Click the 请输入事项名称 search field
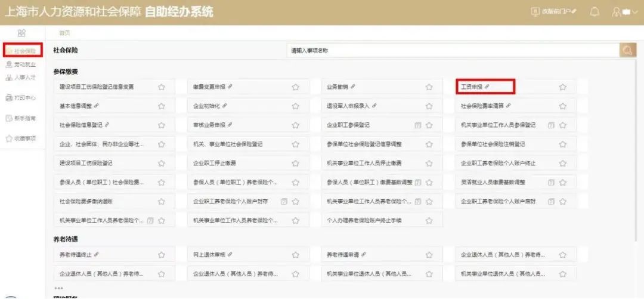Screen dimensions: 644x299 coord(453,51)
